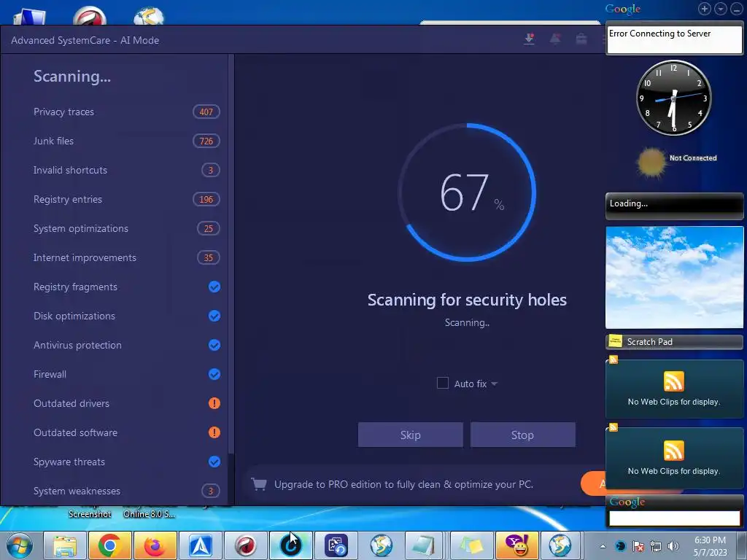Viewport: 747px width, 560px height.
Task: Click the orange Activate button at bottom
Action: tap(593, 484)
